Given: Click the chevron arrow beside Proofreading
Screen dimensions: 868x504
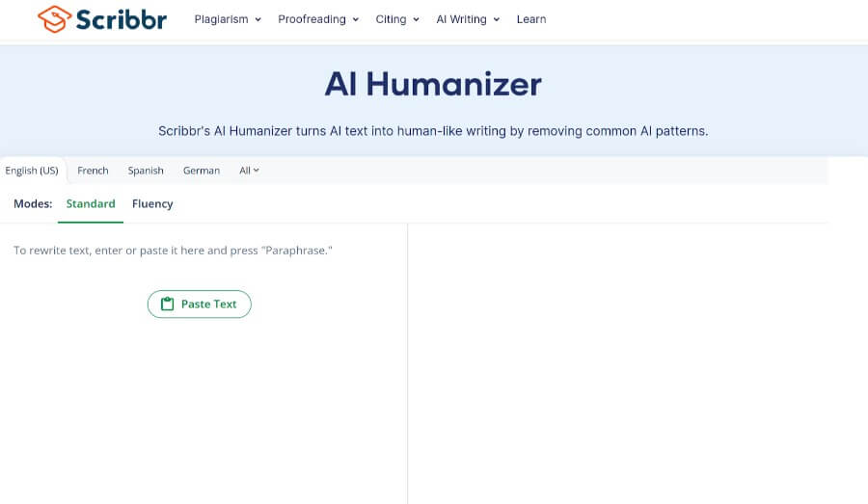Looking at the screenshot, I should click(355, 19).
